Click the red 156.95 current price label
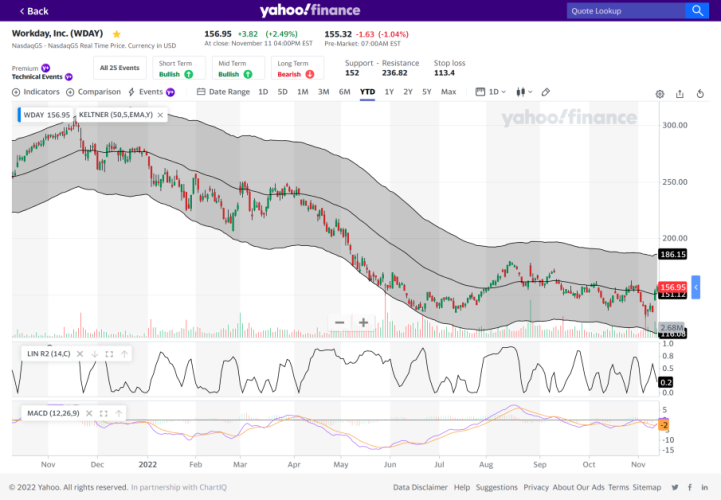The height and width of the screenshot is (500, 721). pyautogui.click(x=673, y=287)
